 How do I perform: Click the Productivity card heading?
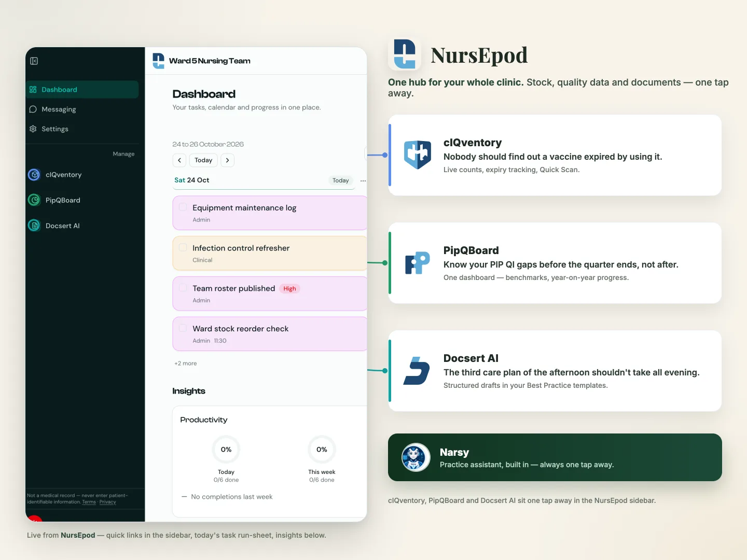click(204, 420)
